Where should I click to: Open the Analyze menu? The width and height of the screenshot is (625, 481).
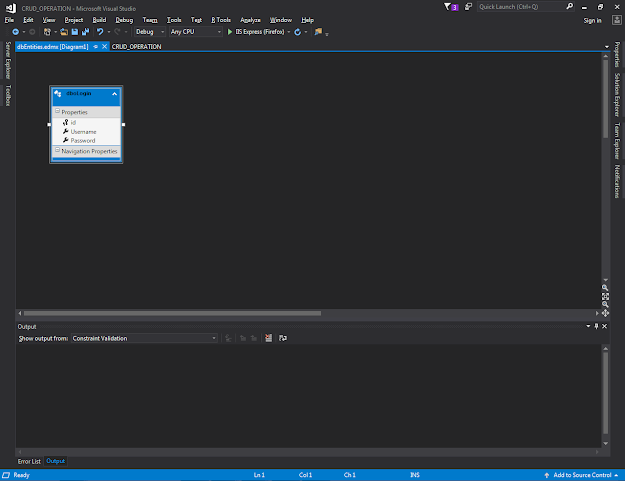pos(250,20)
